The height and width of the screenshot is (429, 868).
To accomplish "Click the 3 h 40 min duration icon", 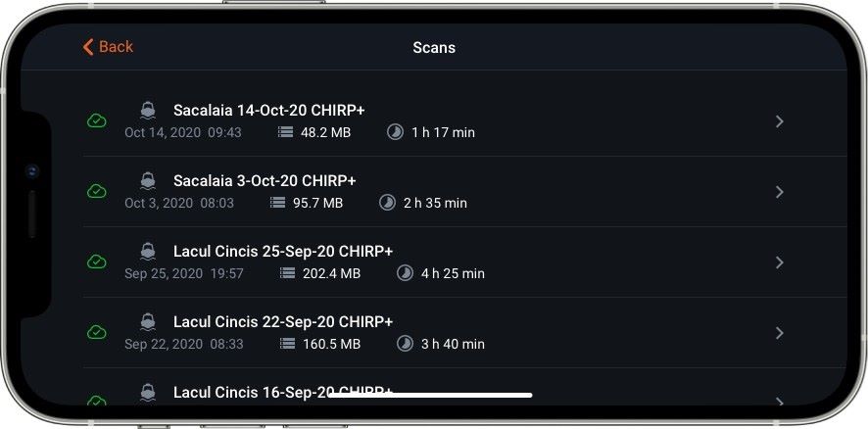I will 406,344.
